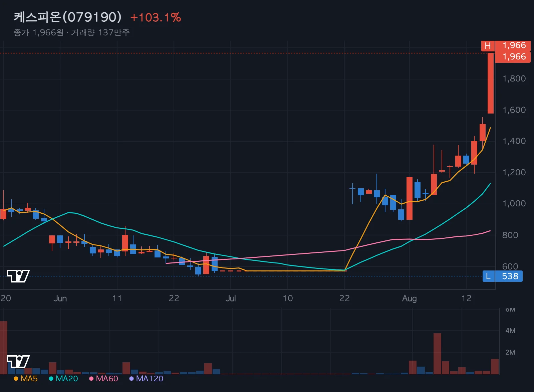Select the MA60 legend label
This screenshot has height=392, width=534.
[x=107, y=379]
